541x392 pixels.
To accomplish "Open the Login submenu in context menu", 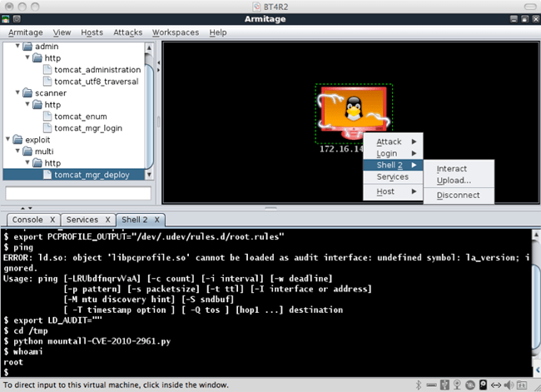I will coord(393,154).
